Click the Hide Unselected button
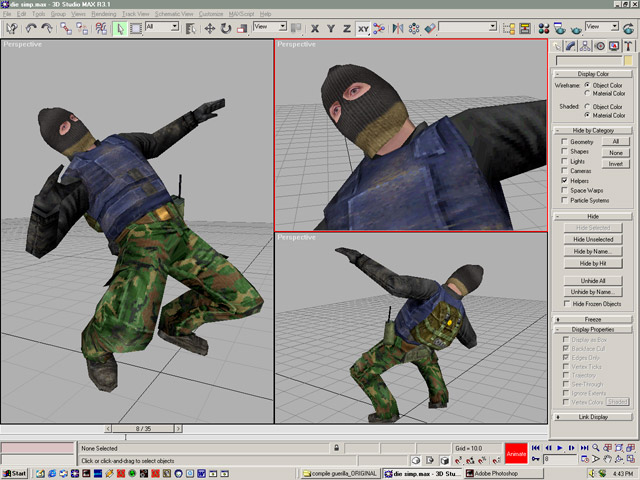The height and width of the screenshot is (480, 640). 593,239
